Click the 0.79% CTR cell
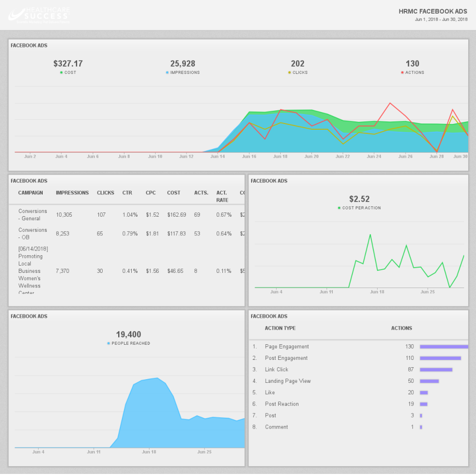The width and height of the screenshot is (476, 475). (x=130, y=234)
